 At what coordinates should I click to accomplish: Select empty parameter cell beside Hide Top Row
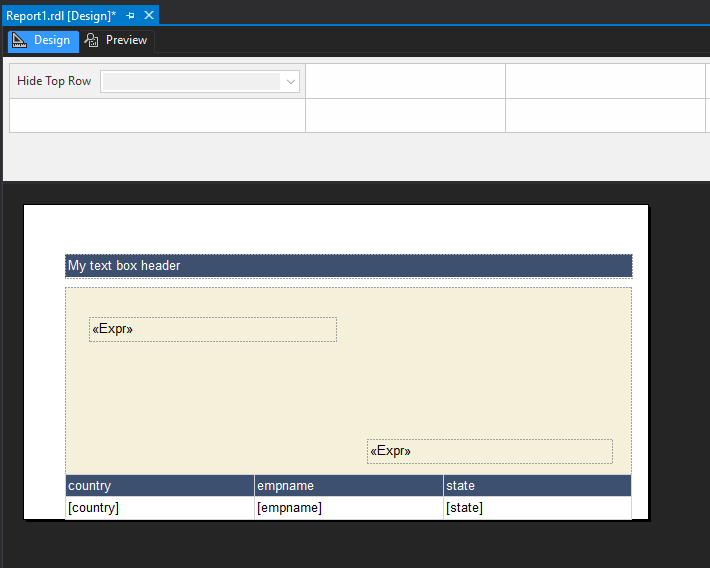405,81
